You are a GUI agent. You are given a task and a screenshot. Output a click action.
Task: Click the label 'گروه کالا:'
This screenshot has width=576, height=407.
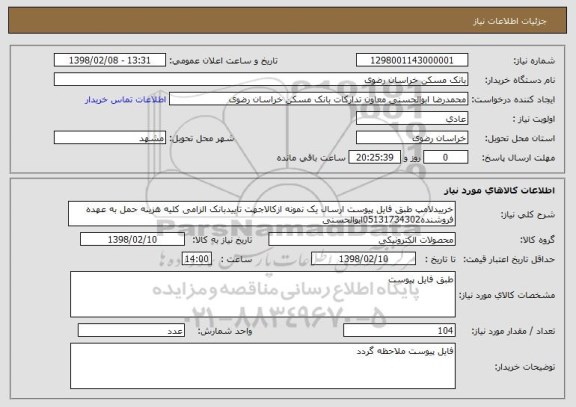pos(537,240)
